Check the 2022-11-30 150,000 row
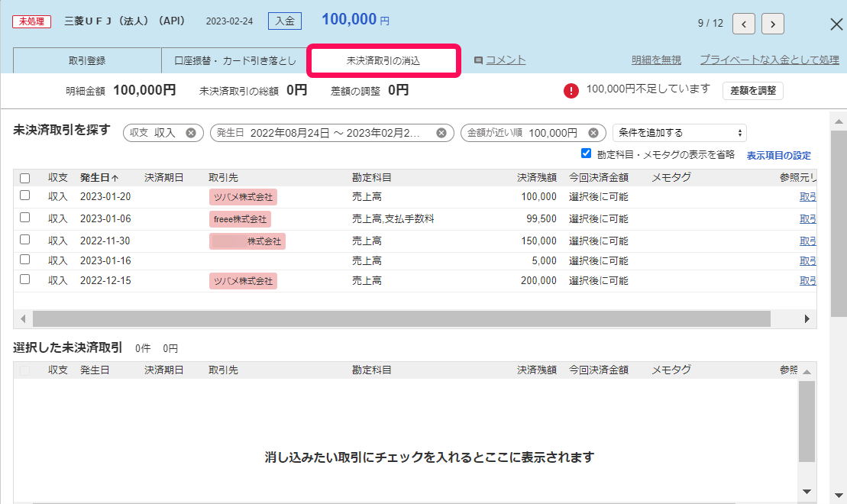847x504 pixels. [x=25, y=239]
